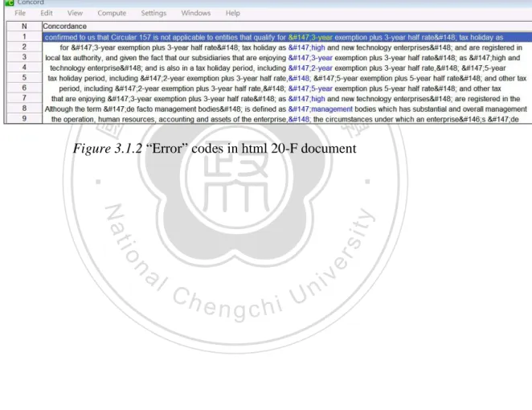532x410 pixels.
Task: Select row number 1
Action: coord(24,37)
